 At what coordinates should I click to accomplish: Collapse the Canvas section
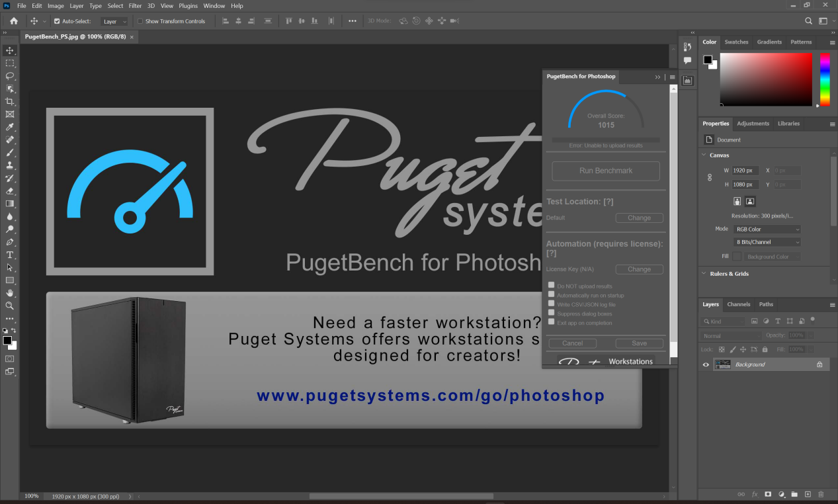(703, 155)
